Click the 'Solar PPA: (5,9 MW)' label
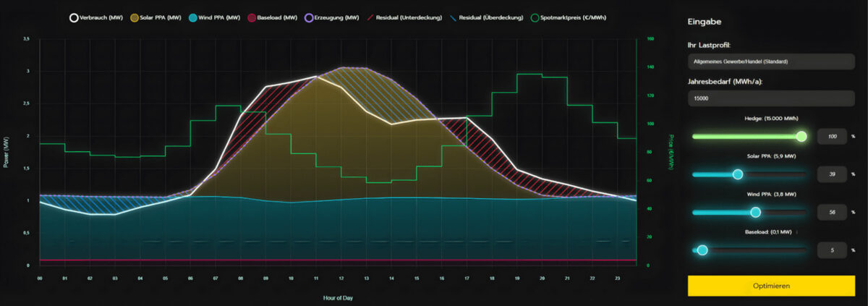Screen dimensions: 868x306 [771, 156]
